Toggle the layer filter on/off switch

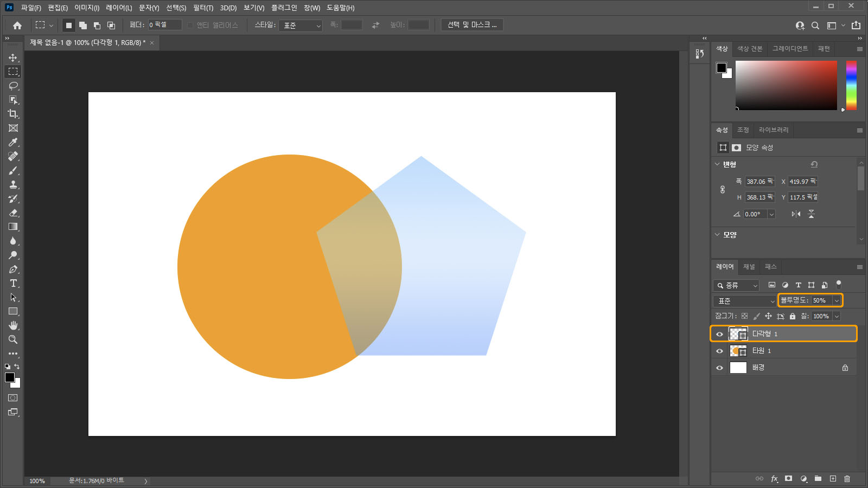[839, 284]
